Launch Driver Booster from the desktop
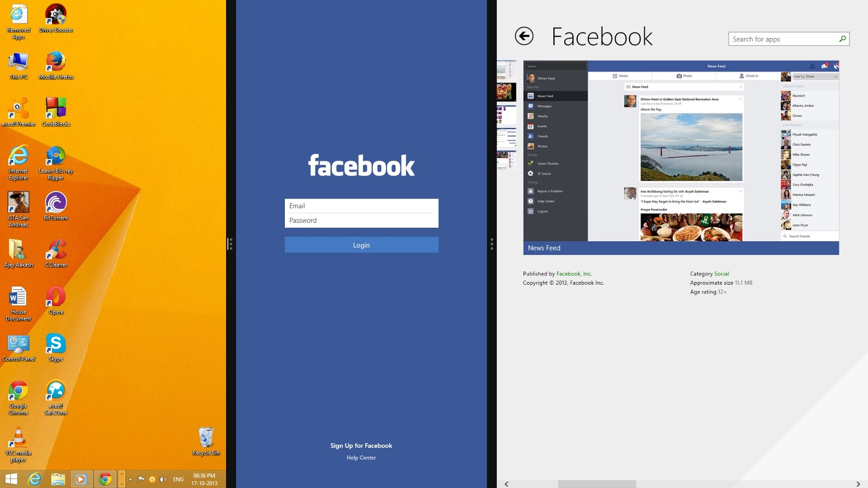 (56, 18)
